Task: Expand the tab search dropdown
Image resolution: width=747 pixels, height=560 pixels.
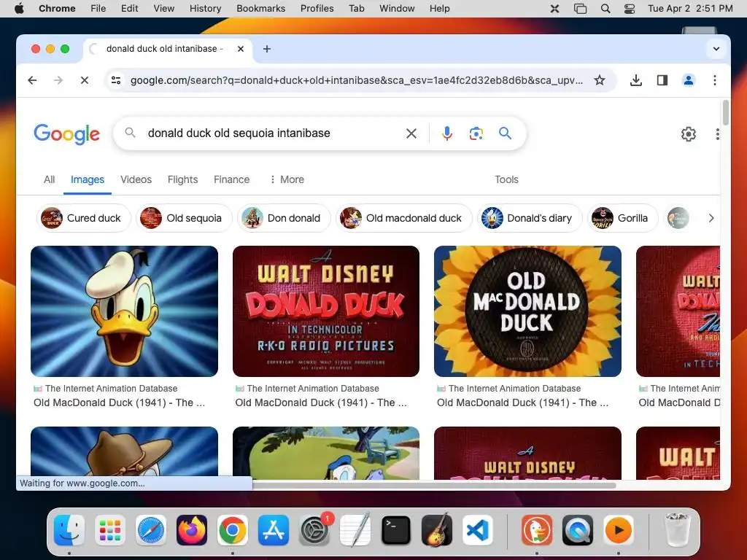Action: coord(716,49)
